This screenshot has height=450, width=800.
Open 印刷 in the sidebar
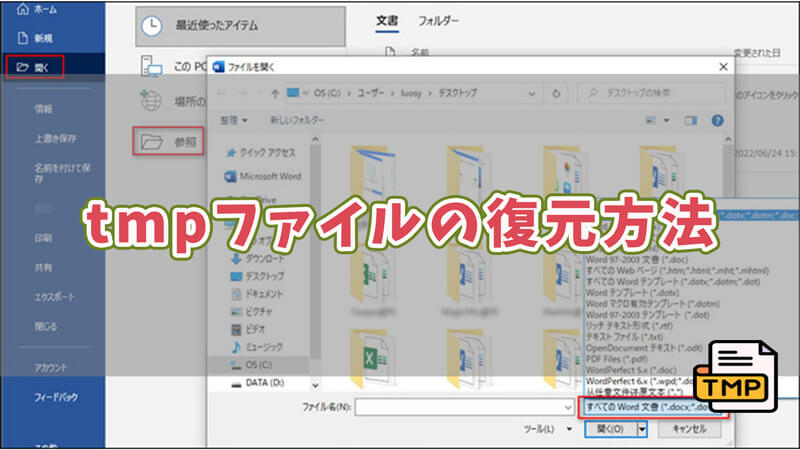pyautogui.click(x=43, y=238)
